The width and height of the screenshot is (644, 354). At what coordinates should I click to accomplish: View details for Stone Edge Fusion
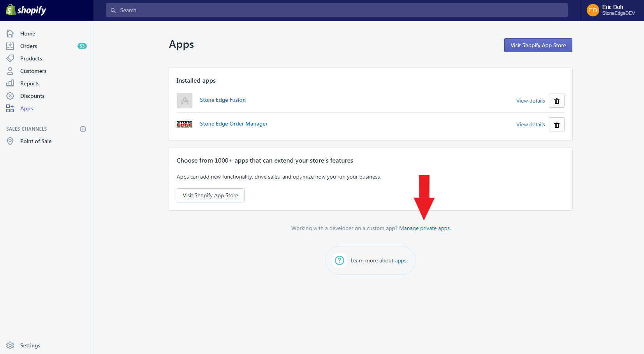point(531,101)
